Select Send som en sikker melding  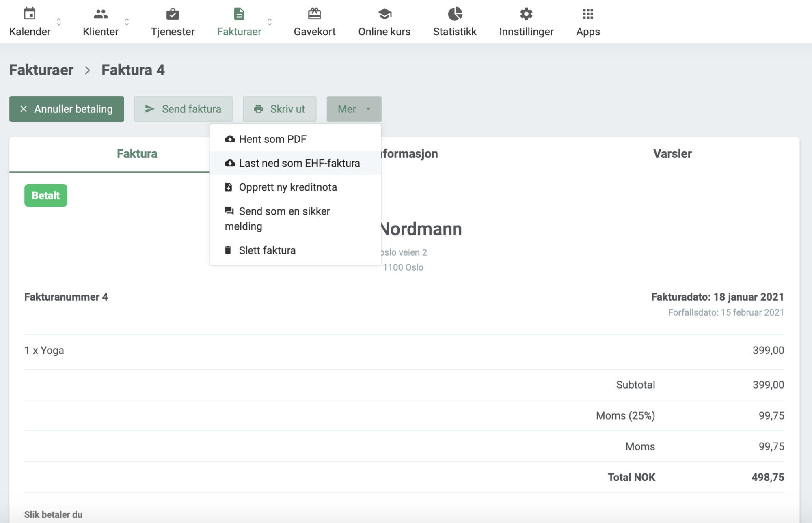296,219
